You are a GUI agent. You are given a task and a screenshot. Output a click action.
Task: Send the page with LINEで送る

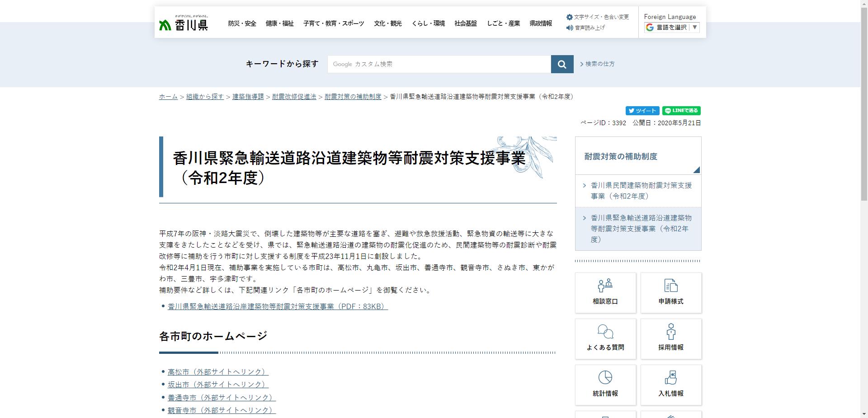681,111
